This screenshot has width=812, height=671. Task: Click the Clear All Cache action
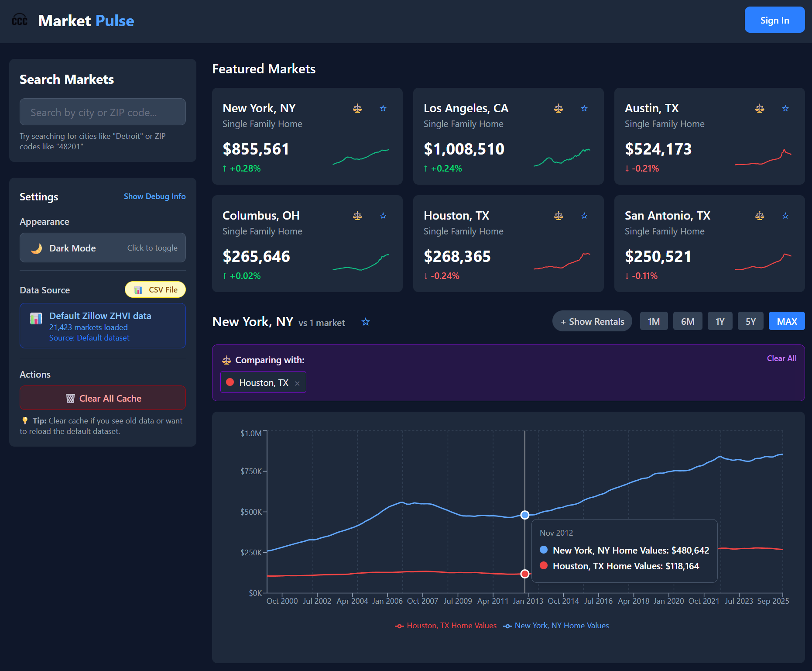(x=103, y=398)
